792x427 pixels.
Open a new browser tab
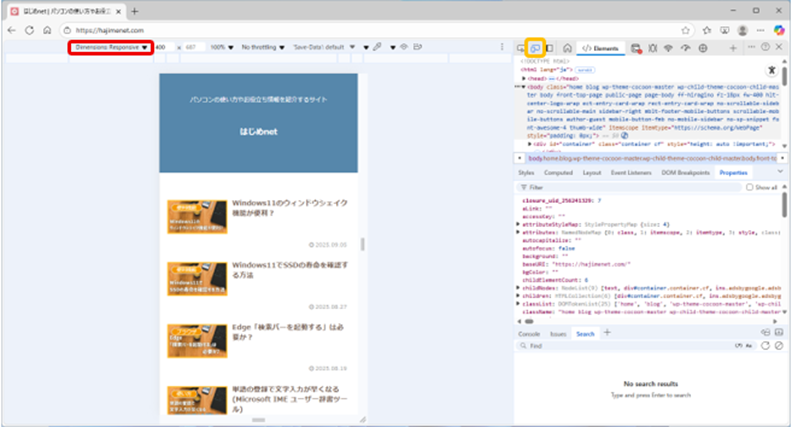(135, 11)
